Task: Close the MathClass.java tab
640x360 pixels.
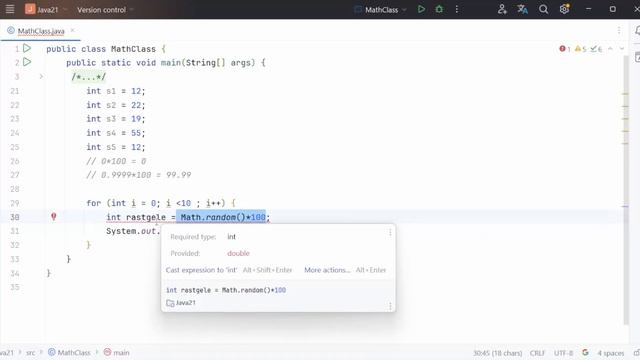Action: (x=72, y=30)
